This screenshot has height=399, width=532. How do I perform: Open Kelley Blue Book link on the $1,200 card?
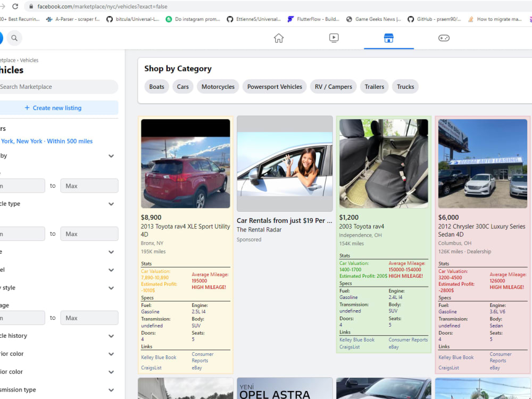tap(357, 339)
